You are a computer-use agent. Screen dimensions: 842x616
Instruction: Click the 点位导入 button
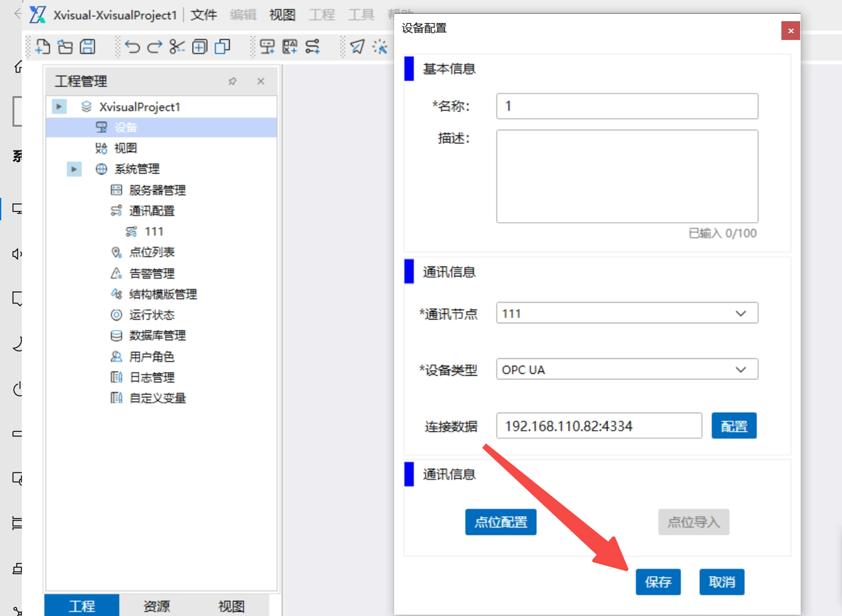[x=693, y=522]
